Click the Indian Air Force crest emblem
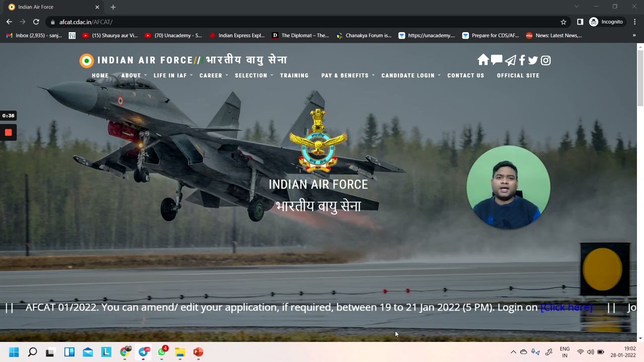644x362 pixels. (318, 141)
